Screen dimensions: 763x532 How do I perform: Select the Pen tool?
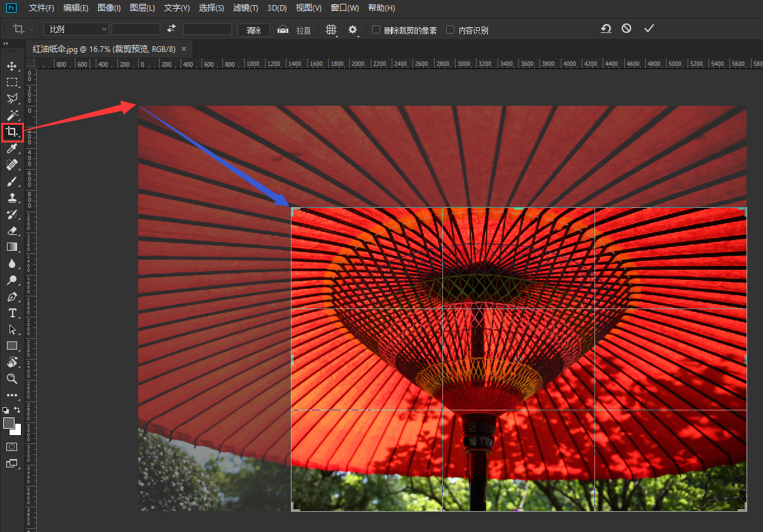click(12, 296)
